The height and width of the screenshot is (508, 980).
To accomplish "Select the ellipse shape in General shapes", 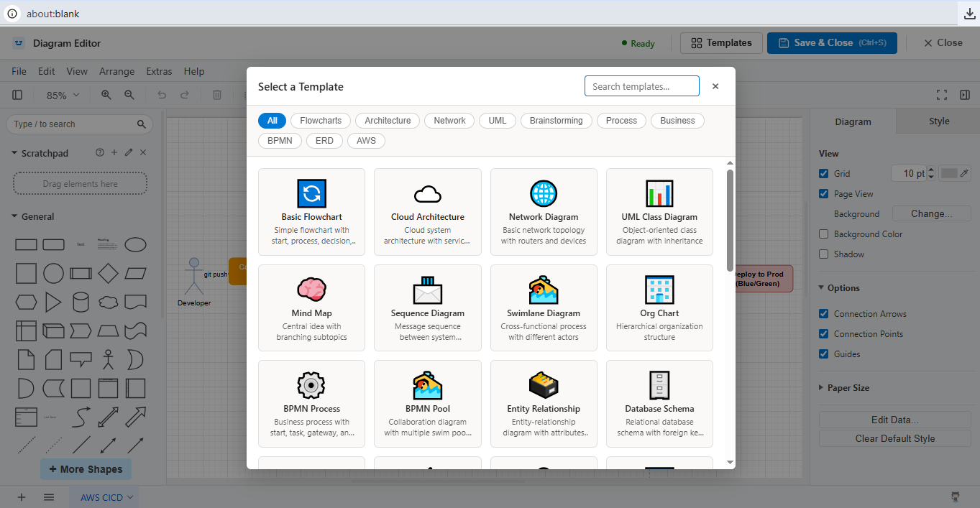I will point(136,244).
